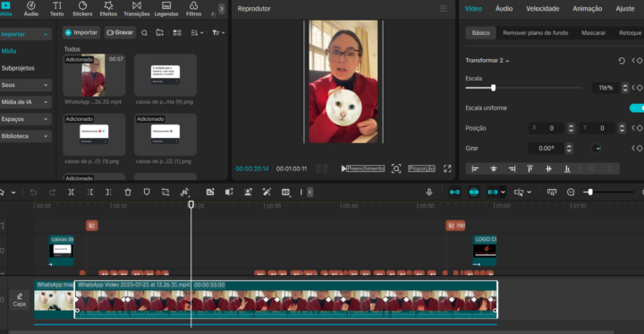Click the crop icon in the timeline toolbar
644x334 pixels.
[165, 193]
